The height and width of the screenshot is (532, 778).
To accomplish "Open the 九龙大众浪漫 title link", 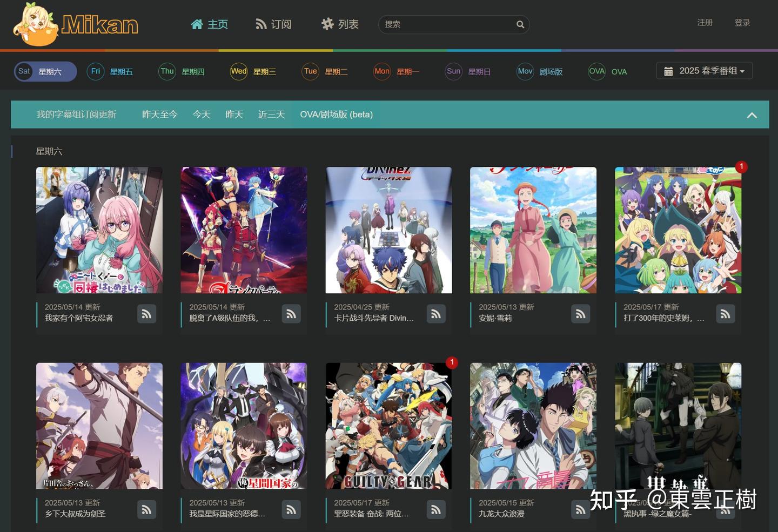I will pyautogui.click(x=502, y=514).
